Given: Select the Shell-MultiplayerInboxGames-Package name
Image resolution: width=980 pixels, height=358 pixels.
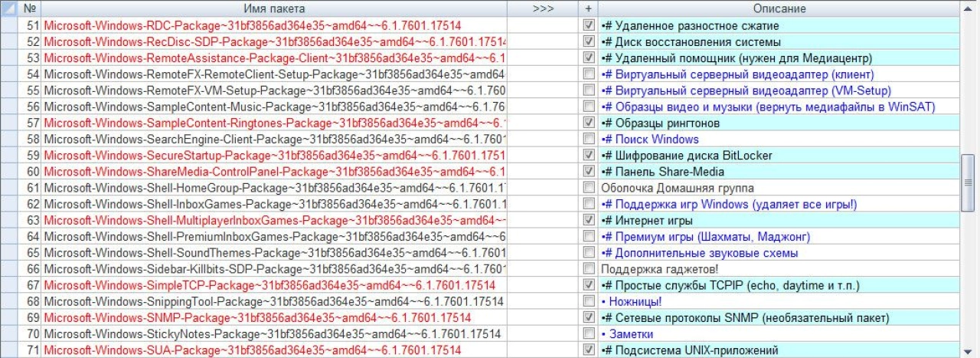Looking at the screenshot, I should [x=274, y=220].
